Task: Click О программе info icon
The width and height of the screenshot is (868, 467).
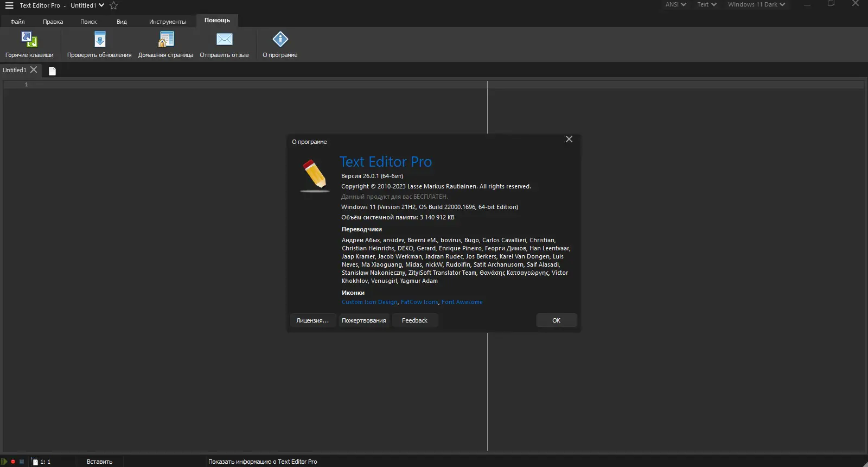Action: [x=280, y=39]
